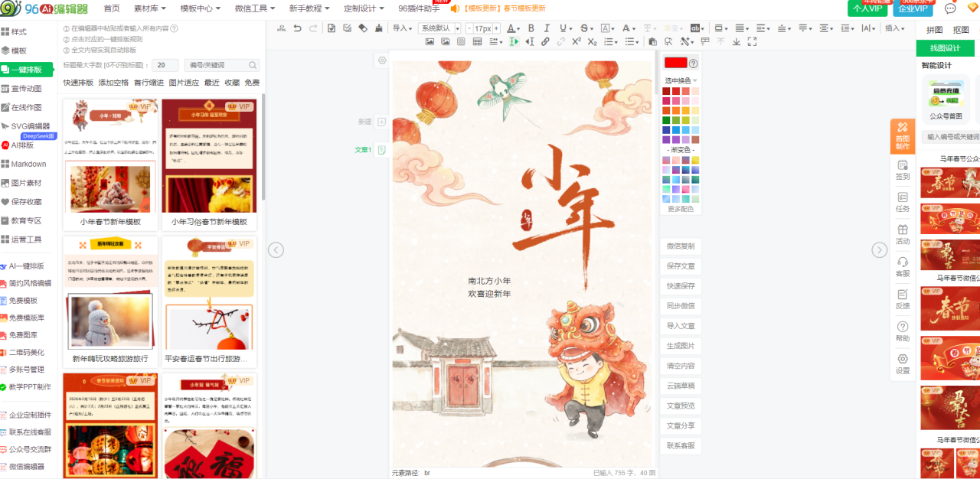Select the 小年春节新年模板 thumbnail
Viewport: 980px width, 479px height.
(x=110, y=163)
